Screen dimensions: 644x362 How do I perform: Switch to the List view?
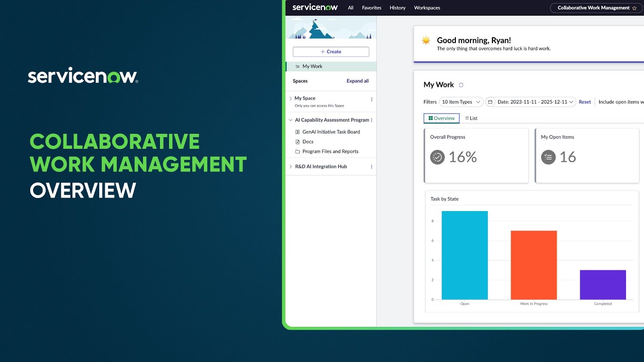471,118
